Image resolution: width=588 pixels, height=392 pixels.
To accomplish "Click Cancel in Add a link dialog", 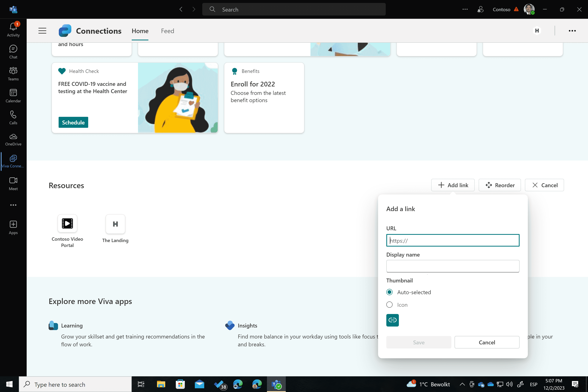I will pyautogui.click(x=487, y=342).
